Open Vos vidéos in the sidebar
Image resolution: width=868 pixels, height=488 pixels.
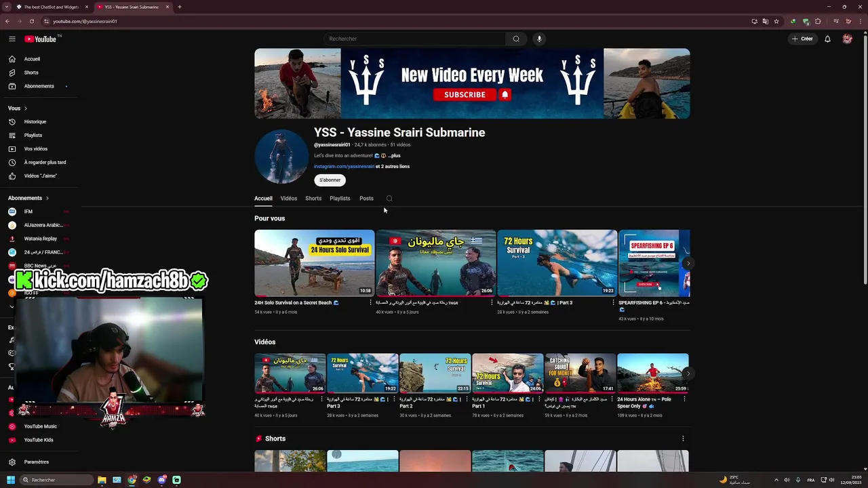pos(36,148)
